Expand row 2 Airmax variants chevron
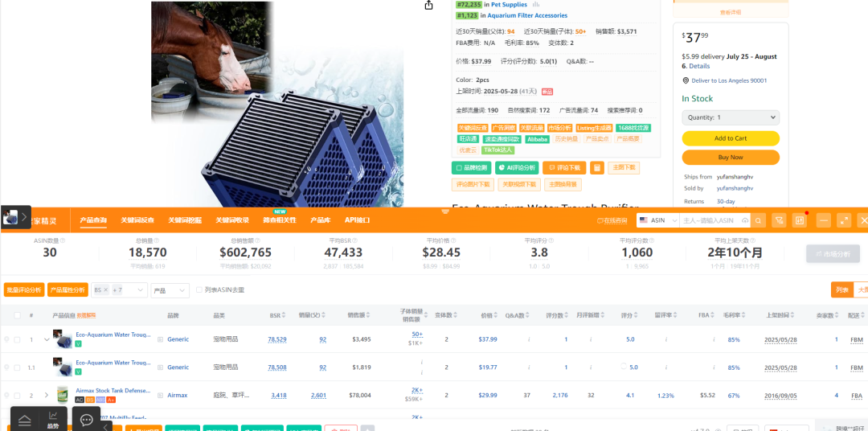868x431 pixels. pos(47,396)
